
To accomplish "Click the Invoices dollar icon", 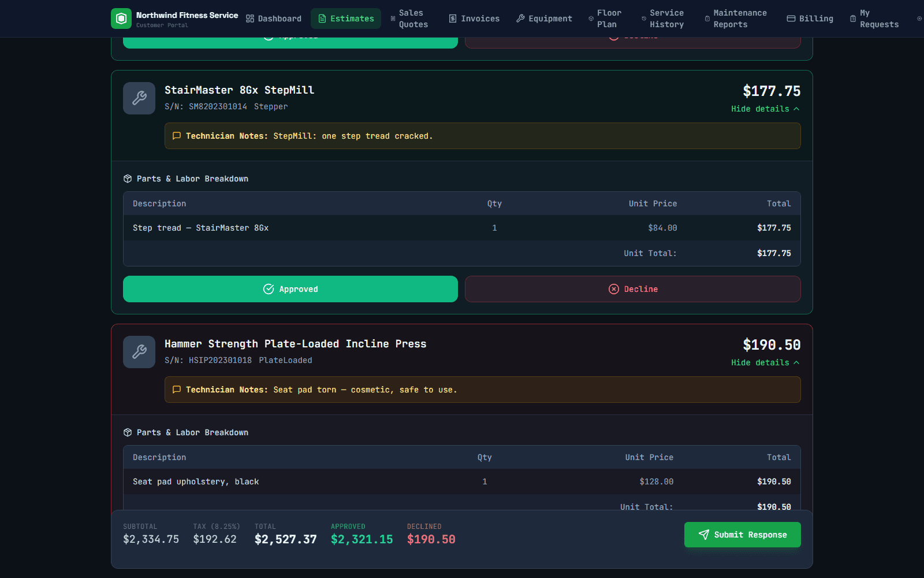I will pyautogui.click(x=453, y=18).
